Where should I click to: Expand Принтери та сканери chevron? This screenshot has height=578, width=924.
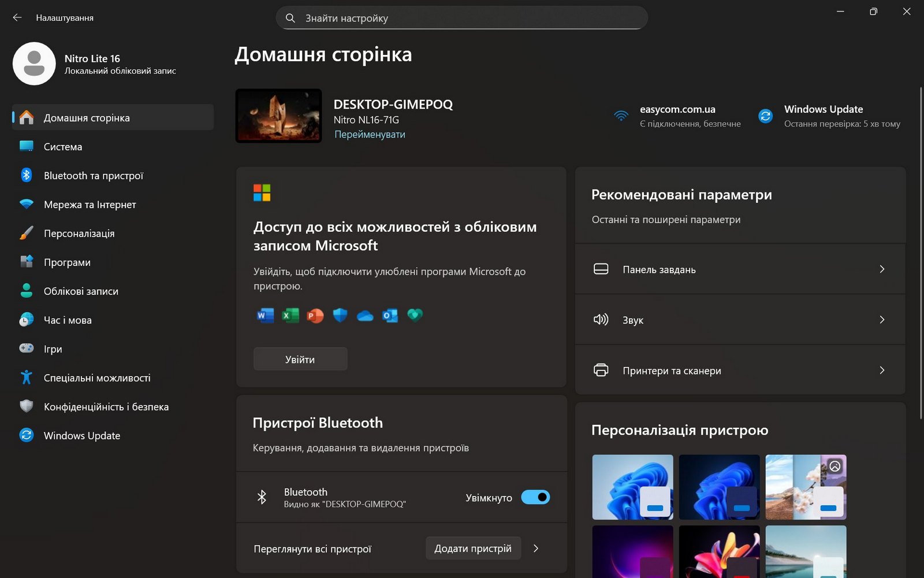[881, 370]
